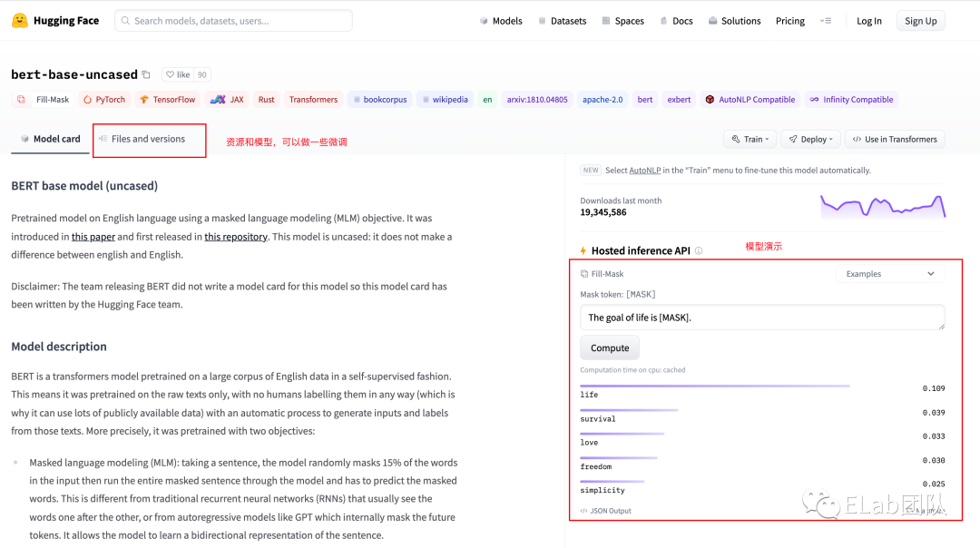Screen dimensions: 980x548
Task: Open the 'this paper' link
Action: point(93,237)
